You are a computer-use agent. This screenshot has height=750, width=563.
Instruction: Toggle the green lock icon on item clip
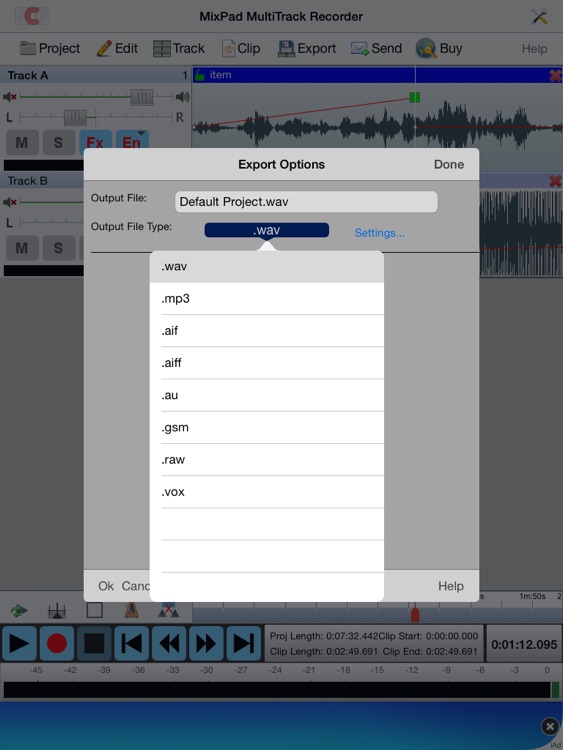(x=200, y=75)
